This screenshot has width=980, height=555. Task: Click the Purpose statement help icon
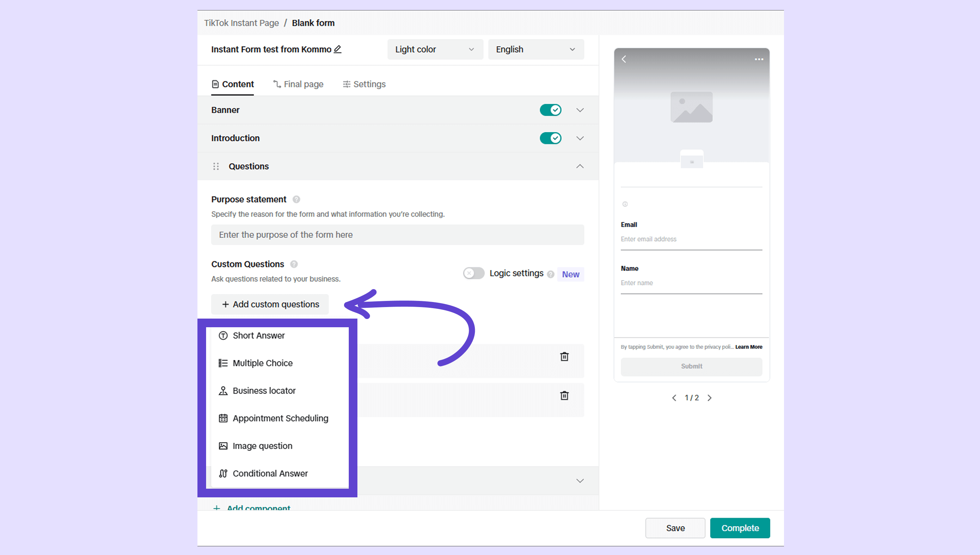[x=296, y=199]
